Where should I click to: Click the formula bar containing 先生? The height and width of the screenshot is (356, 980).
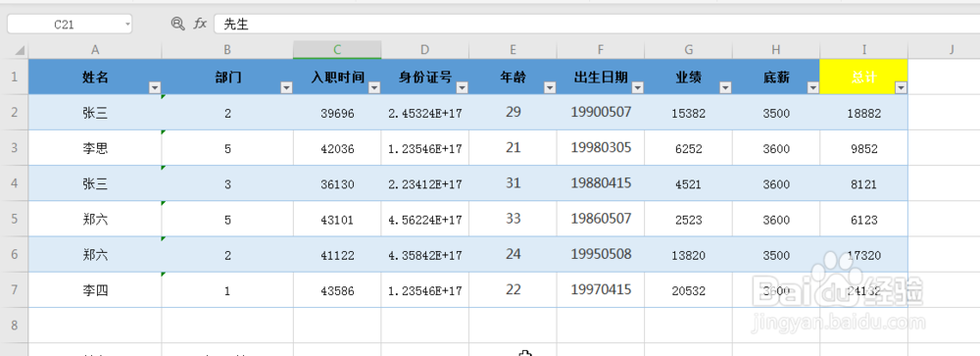(597, 25)
